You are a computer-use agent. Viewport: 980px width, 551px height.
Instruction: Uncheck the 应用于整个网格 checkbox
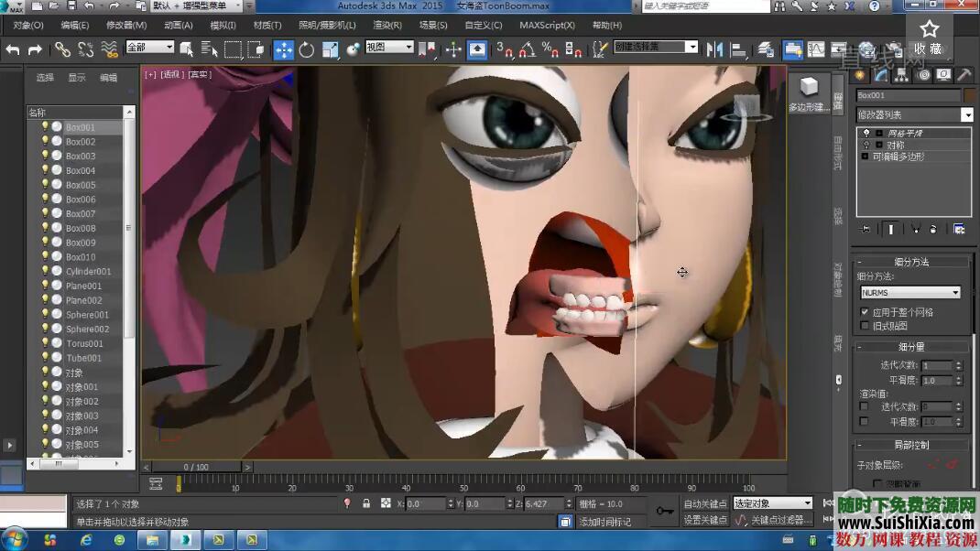point(865,312)
